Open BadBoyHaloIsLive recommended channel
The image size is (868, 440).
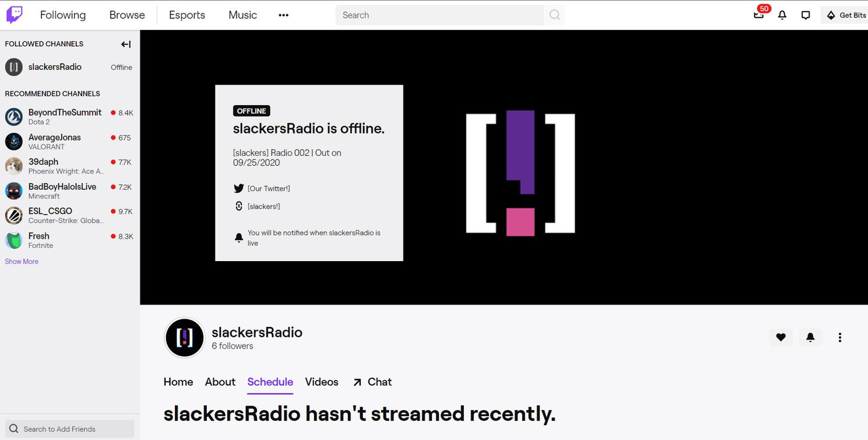[x=70, y=191]
